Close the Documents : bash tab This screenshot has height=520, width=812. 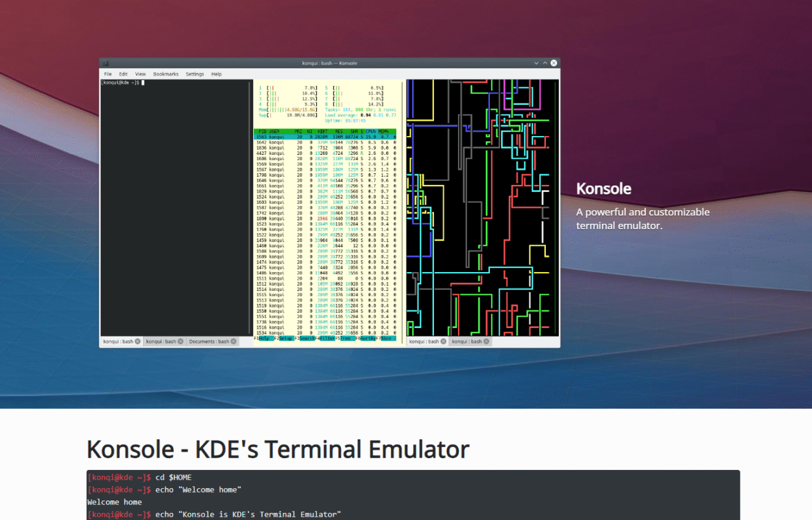click(x=234, y=341)
